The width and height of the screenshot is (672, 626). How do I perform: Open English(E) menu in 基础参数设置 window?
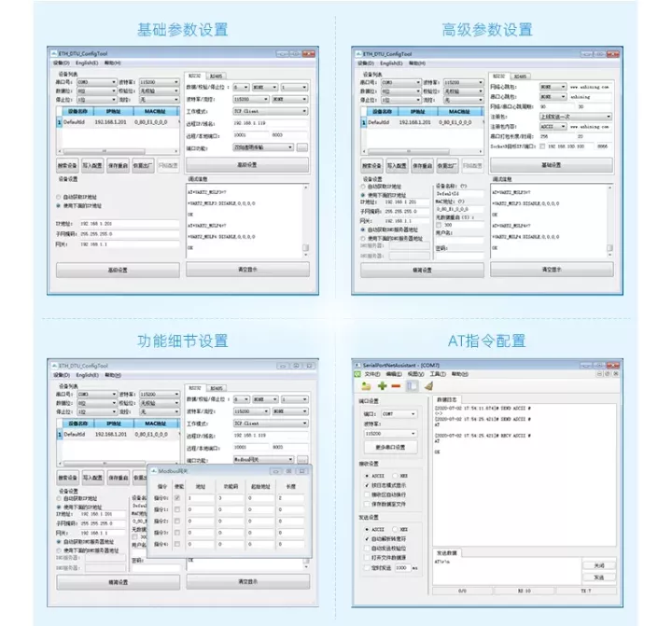[87, 63]
